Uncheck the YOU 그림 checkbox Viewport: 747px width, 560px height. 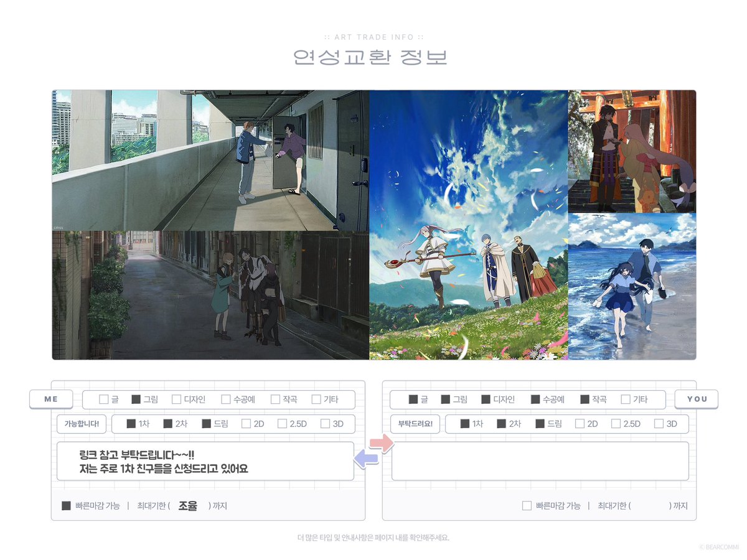[445, 399]
